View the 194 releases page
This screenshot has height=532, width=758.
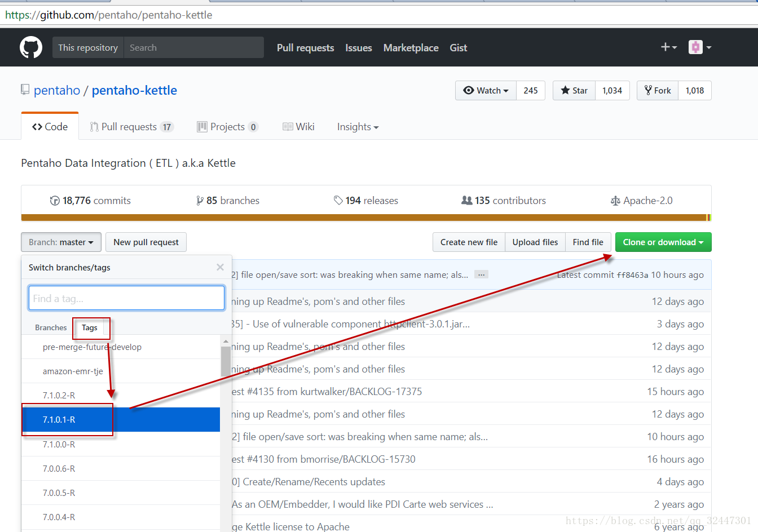[366, 201]
